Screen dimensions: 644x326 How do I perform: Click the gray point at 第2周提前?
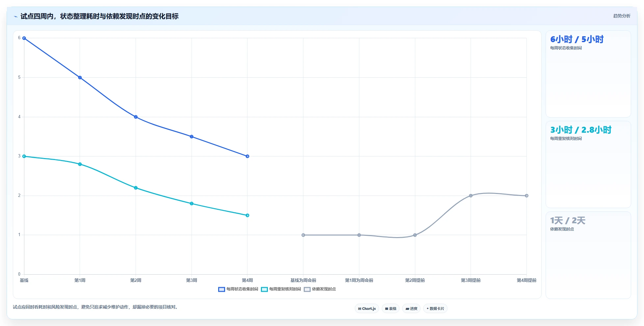point(415,235)
